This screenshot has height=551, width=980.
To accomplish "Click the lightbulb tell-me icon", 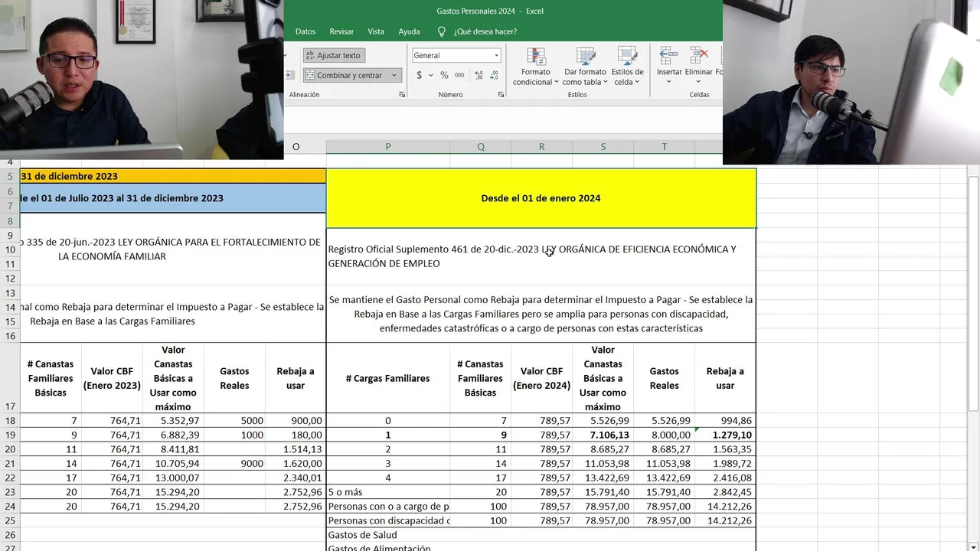I will tap(442, 31).
